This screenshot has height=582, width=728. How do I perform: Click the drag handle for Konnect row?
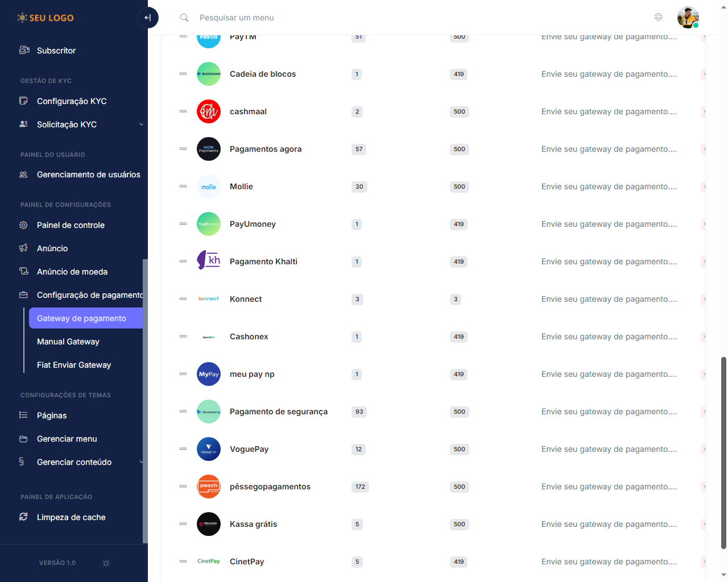[183, 299]
